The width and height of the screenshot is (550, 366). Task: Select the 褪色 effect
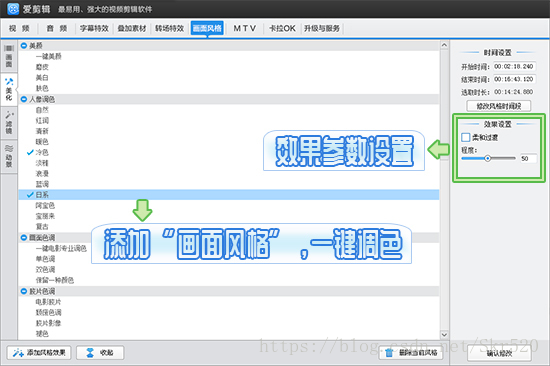coord(42,334)
